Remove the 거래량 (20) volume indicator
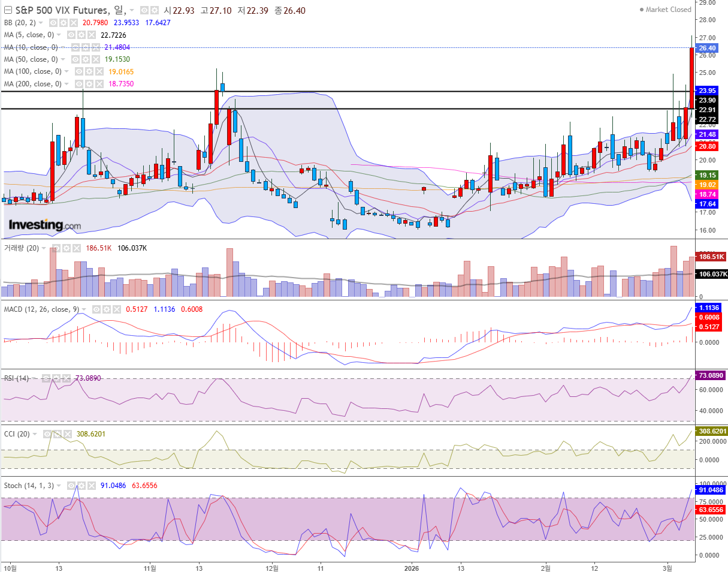The height and width of the screenshot is (572, 728). 77,248
